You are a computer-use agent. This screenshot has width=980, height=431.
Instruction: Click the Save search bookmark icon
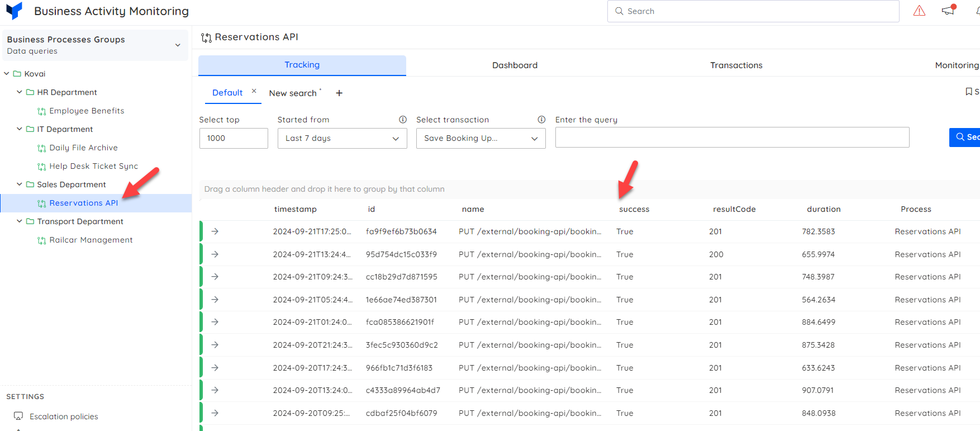point(969,92)
